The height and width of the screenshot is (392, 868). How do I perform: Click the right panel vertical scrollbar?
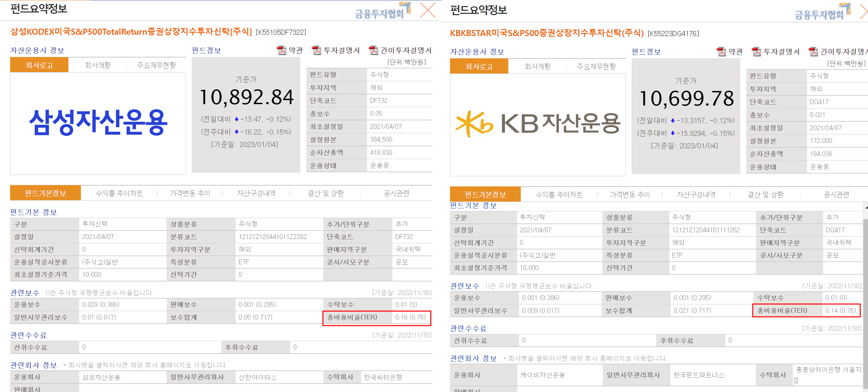[865, 287]
